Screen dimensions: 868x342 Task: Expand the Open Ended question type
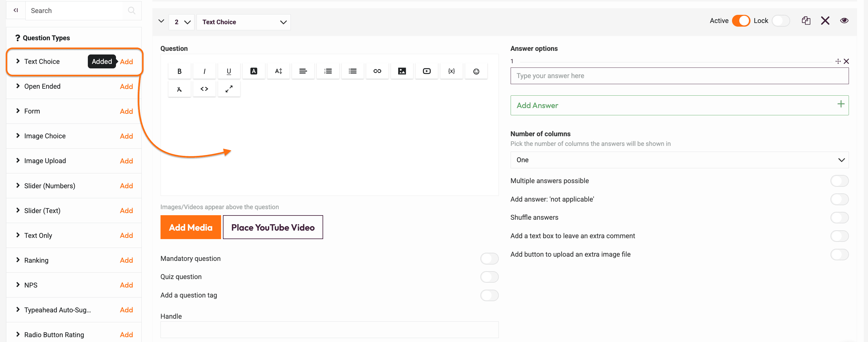pyautogui.click(x=18, y=86)
